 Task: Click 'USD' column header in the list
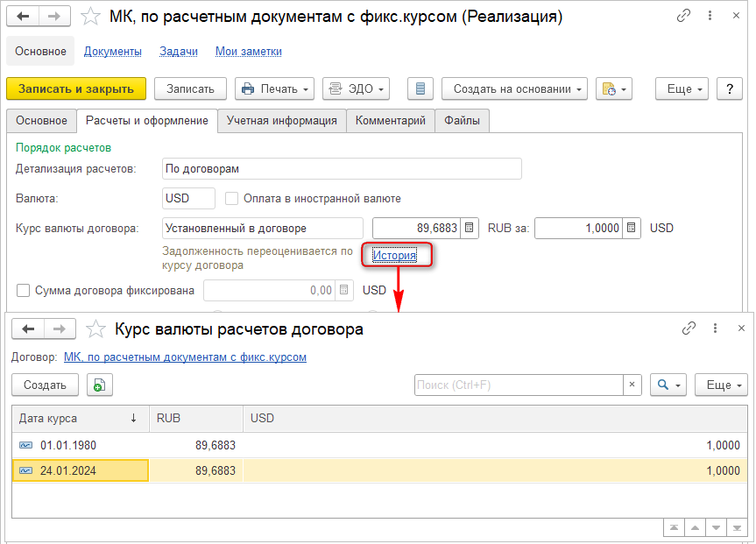(495, 418)
